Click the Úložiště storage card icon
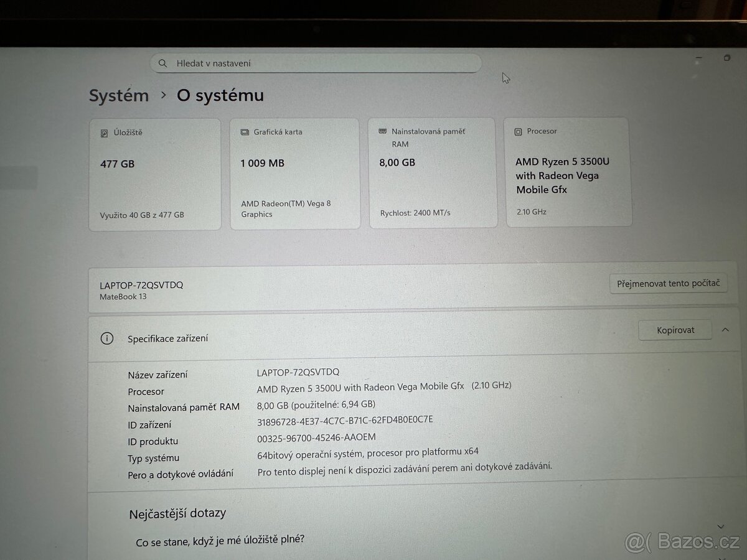747x560 pixels. 103,133
